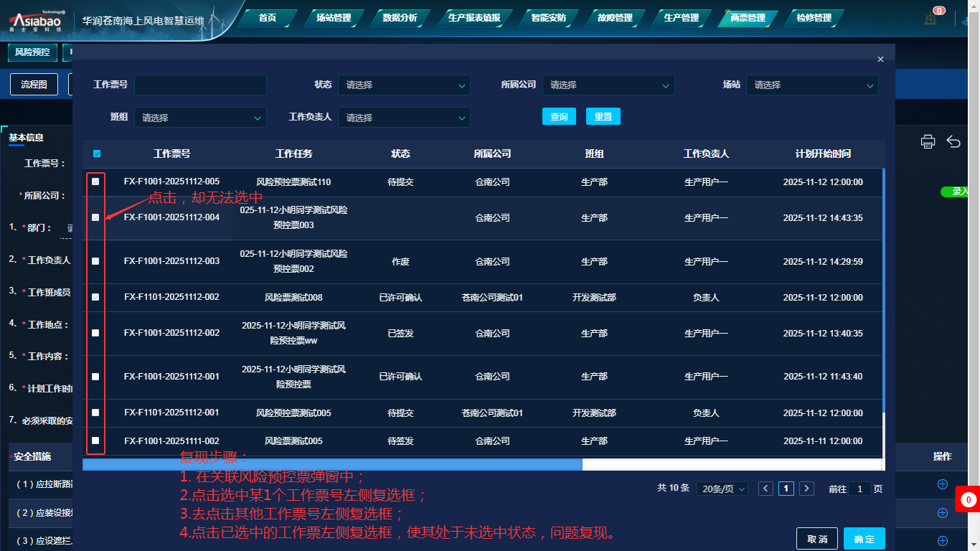Click the Asiabao logo
This screenshot has width=980, height=551.
[x=36, y=20]
